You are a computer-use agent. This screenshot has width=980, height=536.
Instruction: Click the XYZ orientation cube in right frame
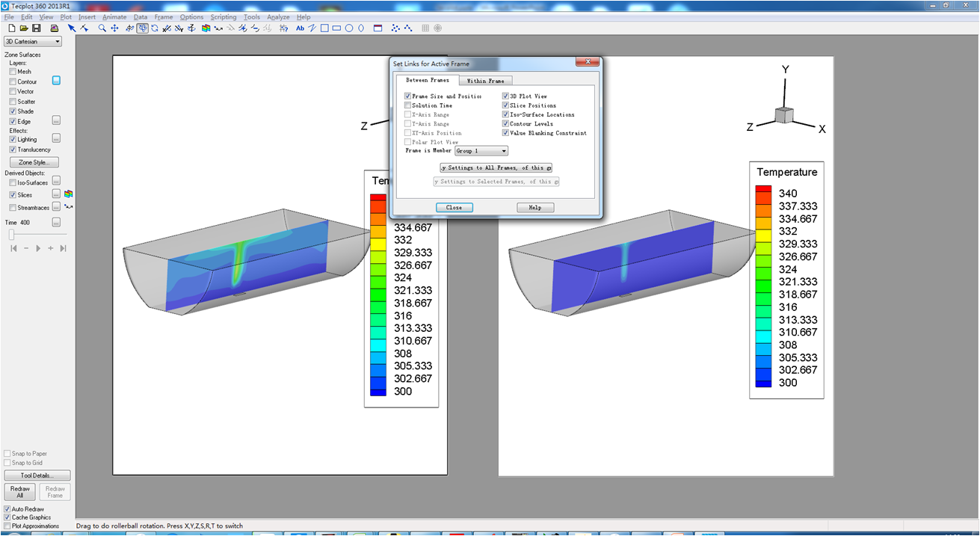point(784,115)
